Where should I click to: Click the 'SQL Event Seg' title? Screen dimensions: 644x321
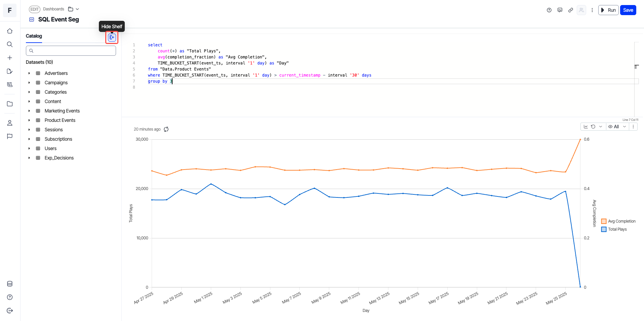59,19
